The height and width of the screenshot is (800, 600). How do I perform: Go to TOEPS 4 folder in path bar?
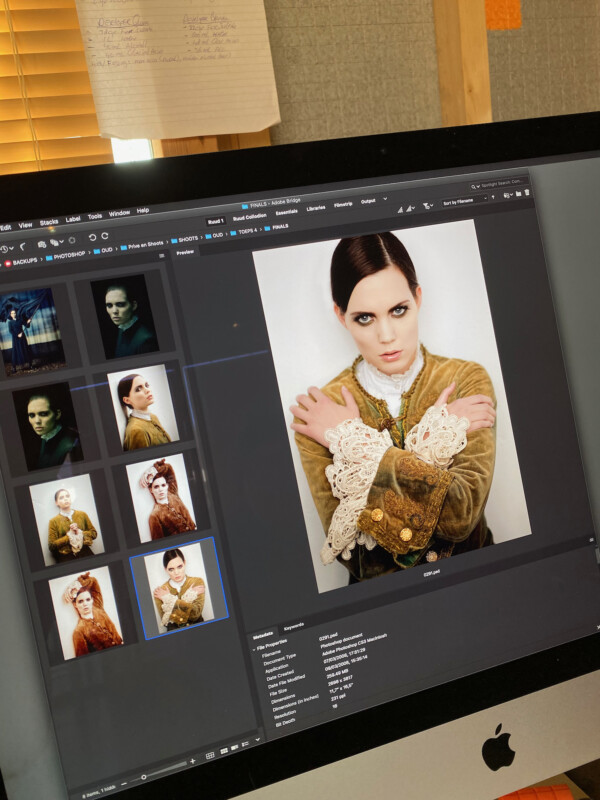tap(244, 232)
